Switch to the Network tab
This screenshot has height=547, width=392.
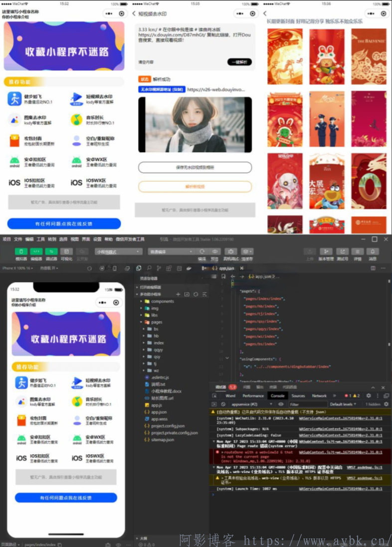pos(319,396)
